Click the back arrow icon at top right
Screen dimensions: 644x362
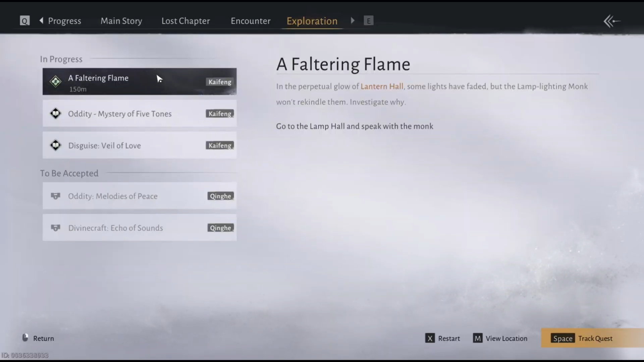click(x=612, y=21)
